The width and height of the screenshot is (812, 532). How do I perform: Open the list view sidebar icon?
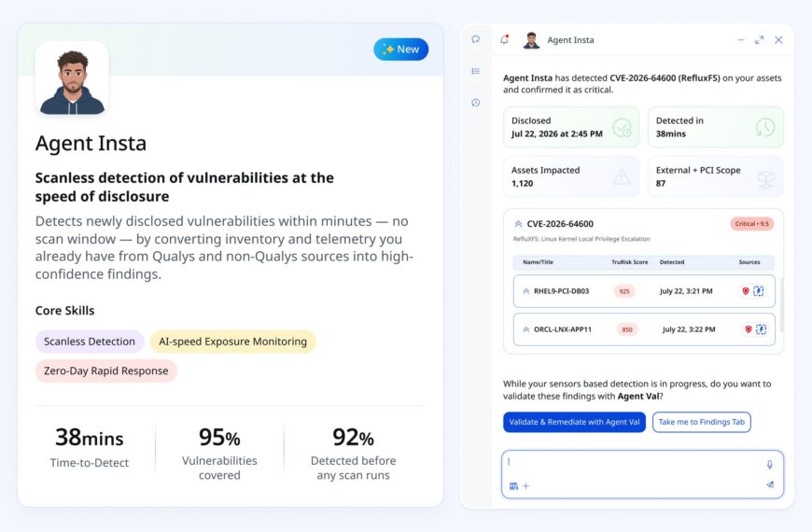pos(475,71)
